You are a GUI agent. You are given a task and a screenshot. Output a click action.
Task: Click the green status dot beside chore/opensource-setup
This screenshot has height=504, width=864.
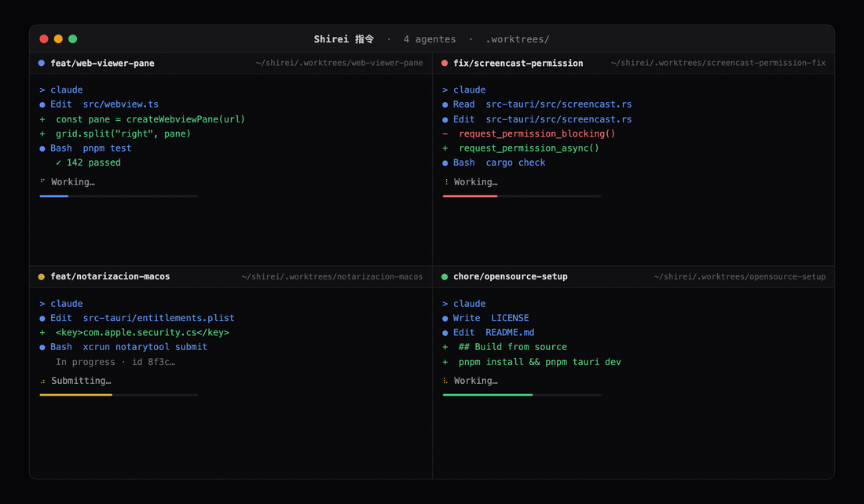(445, 276)
